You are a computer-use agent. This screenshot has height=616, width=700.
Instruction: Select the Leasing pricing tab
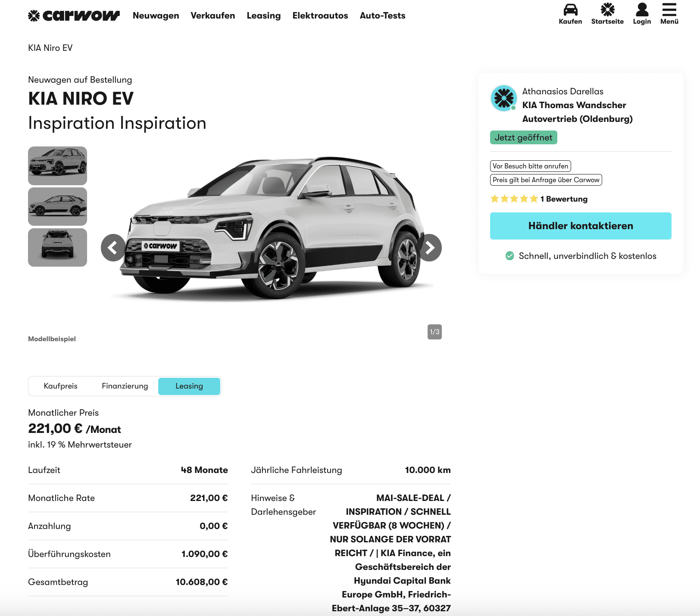(189, 386)
